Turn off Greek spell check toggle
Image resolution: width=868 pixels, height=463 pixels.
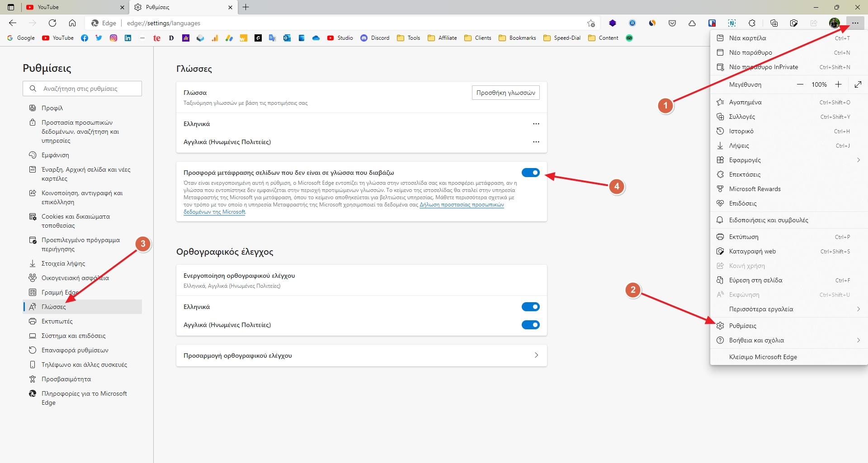(530, 307)
